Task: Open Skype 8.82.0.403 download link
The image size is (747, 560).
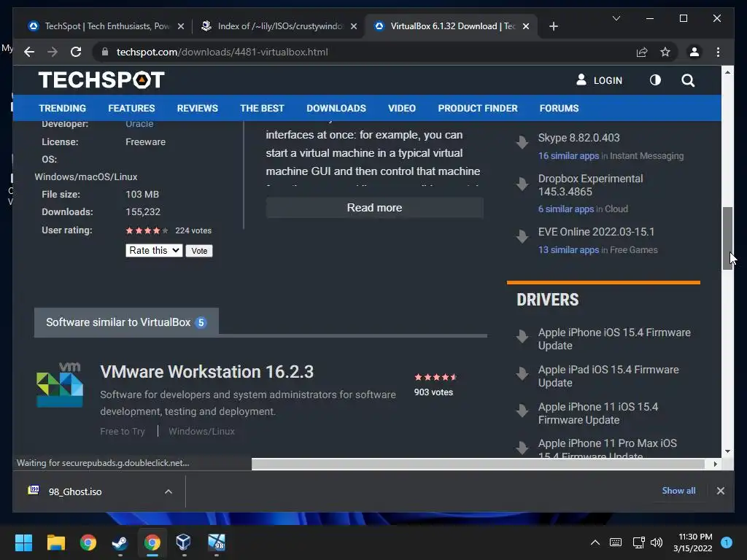Action: pyautogui.click(x=578, y=138)
